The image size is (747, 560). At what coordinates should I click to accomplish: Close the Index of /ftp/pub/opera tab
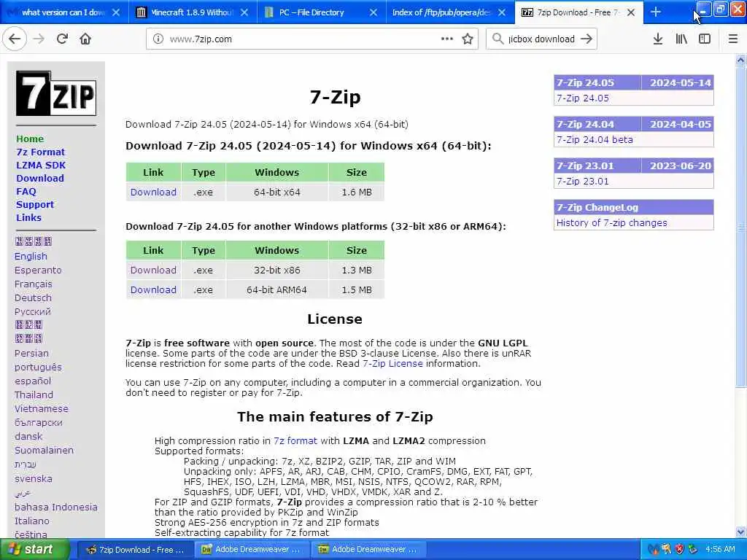point(502,12)
